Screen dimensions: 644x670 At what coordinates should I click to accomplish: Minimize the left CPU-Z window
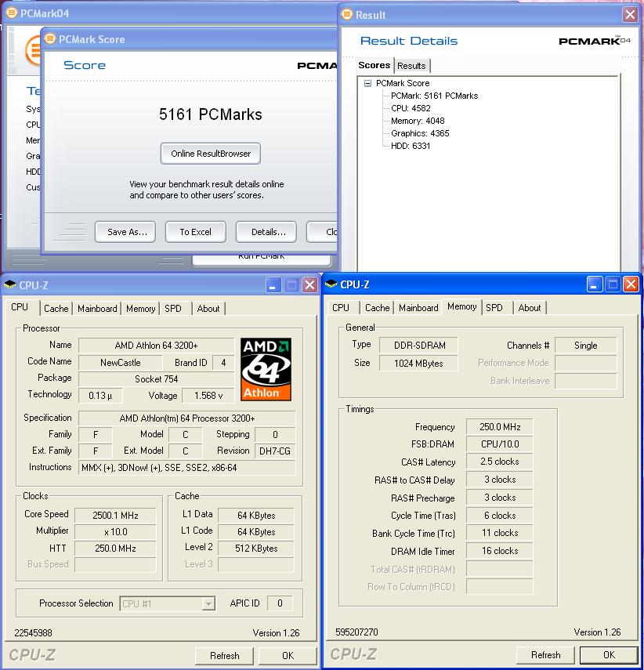[x=273, y=284]
